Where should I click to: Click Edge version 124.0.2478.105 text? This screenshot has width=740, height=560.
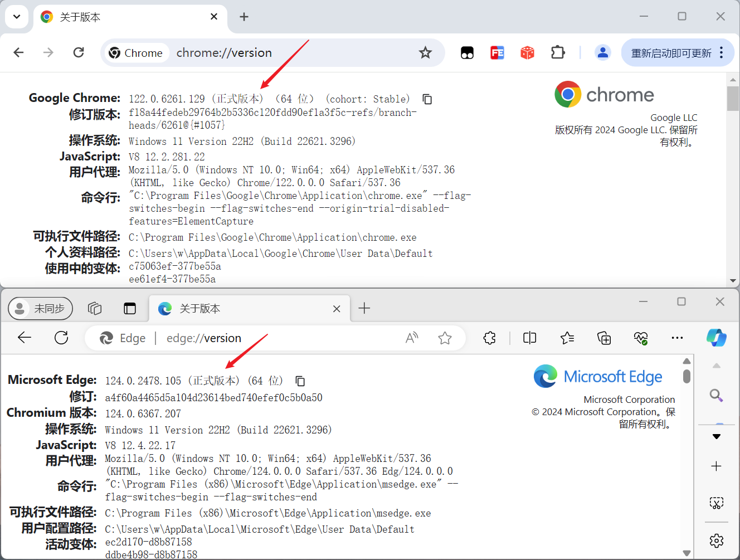pos(143,381)
